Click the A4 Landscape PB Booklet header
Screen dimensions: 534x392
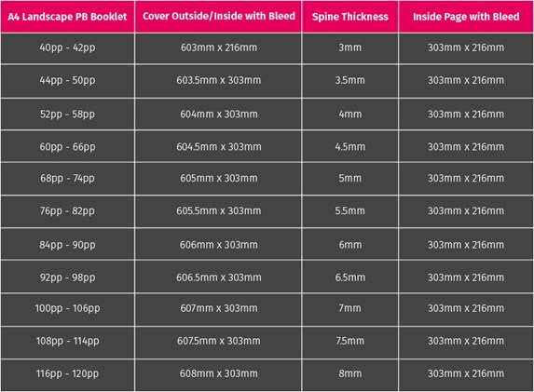(67, 17)
